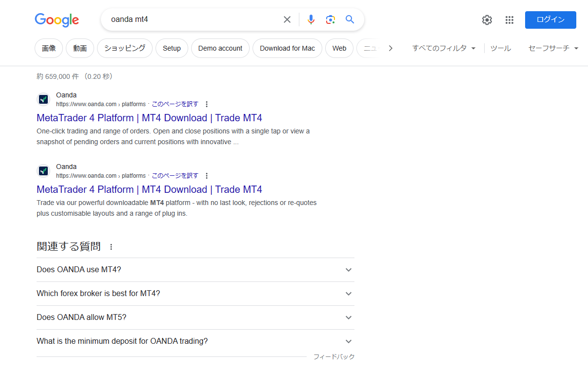588x373 pixels.
Task: Click the first Oanda result favicon
Action: 43,99
